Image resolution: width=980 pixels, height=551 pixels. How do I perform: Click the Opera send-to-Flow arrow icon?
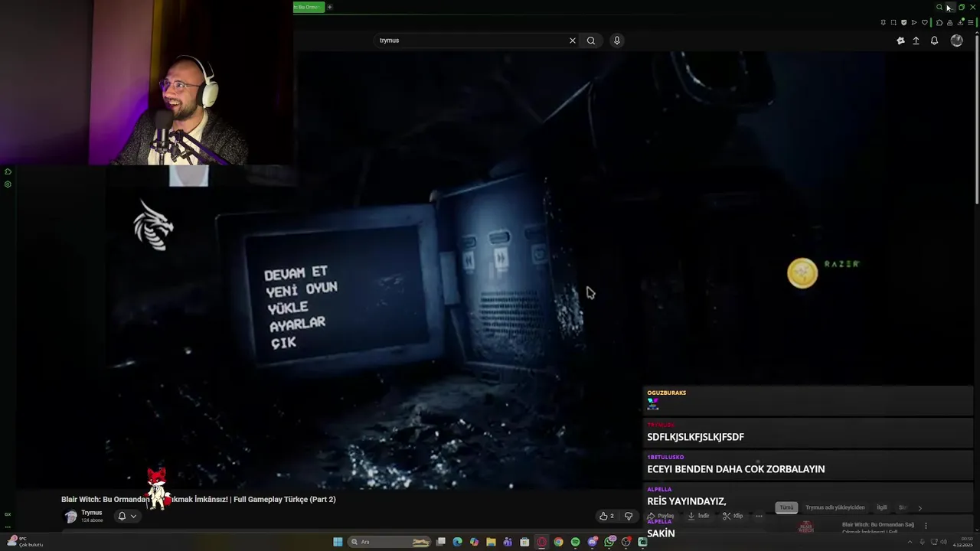914,22
